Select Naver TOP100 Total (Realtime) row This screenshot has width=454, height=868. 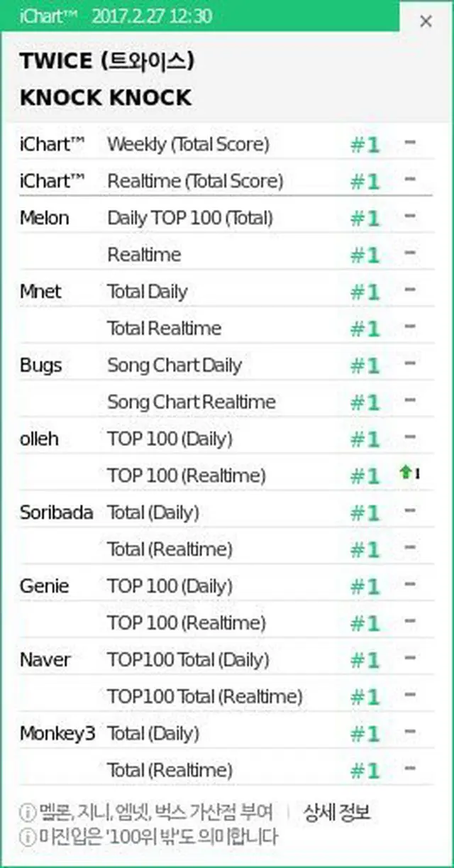point(226,697)
